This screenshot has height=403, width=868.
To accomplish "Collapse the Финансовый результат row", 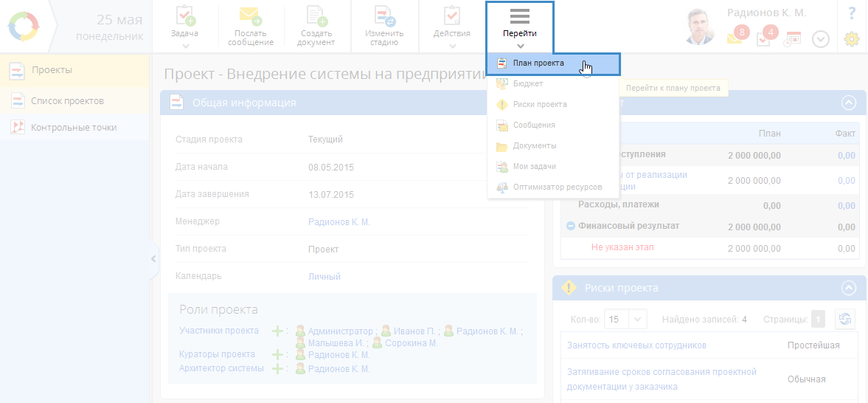I will click(x=570, y=226).
